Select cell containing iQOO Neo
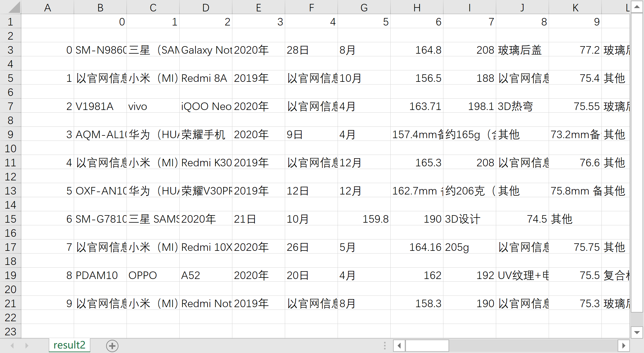 pos(206,106)
